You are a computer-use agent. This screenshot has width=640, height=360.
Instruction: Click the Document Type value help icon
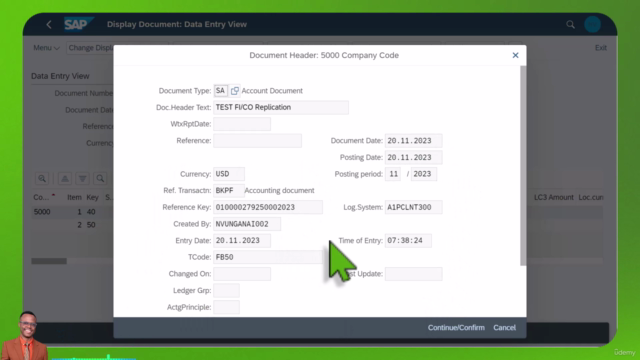click(x=234, y=91)
